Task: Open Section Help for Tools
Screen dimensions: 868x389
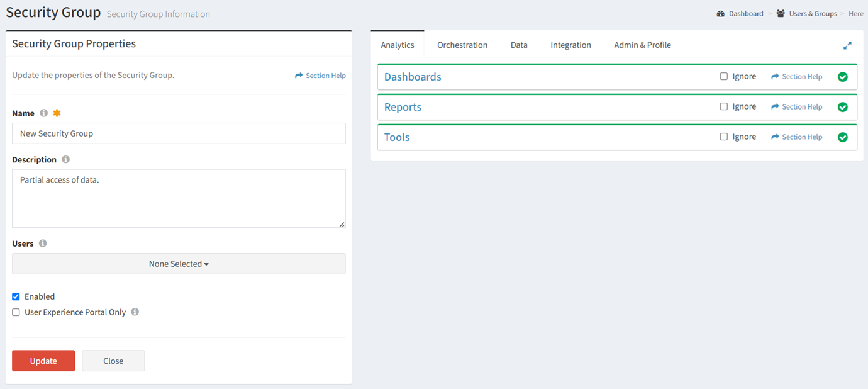Action: [796, 137]
